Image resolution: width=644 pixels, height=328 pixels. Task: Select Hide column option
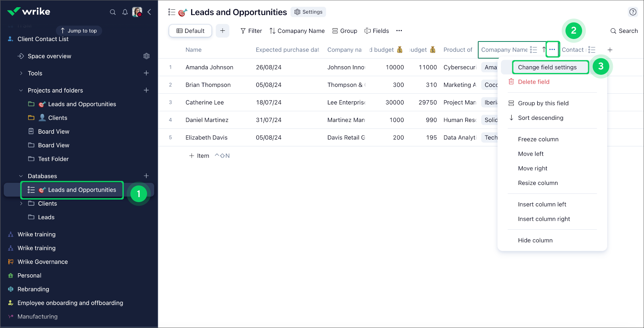point(535,240)
